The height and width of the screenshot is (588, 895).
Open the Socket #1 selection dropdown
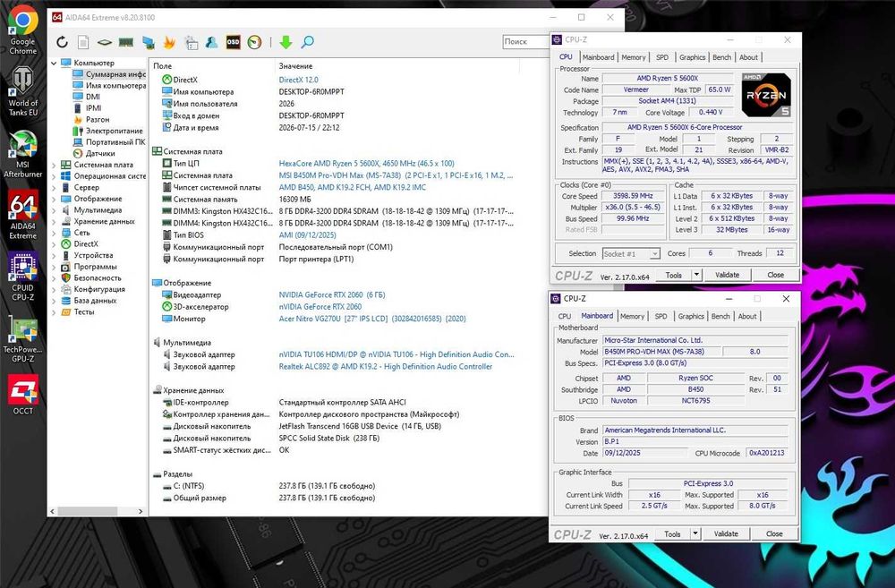click(631, 253)
